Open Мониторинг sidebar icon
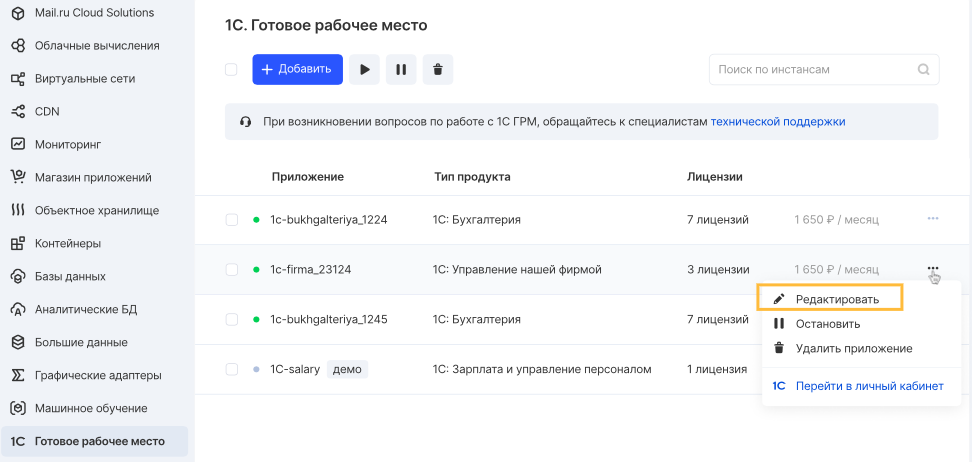Viewport: 972px width, 462px height. point(18,144)
